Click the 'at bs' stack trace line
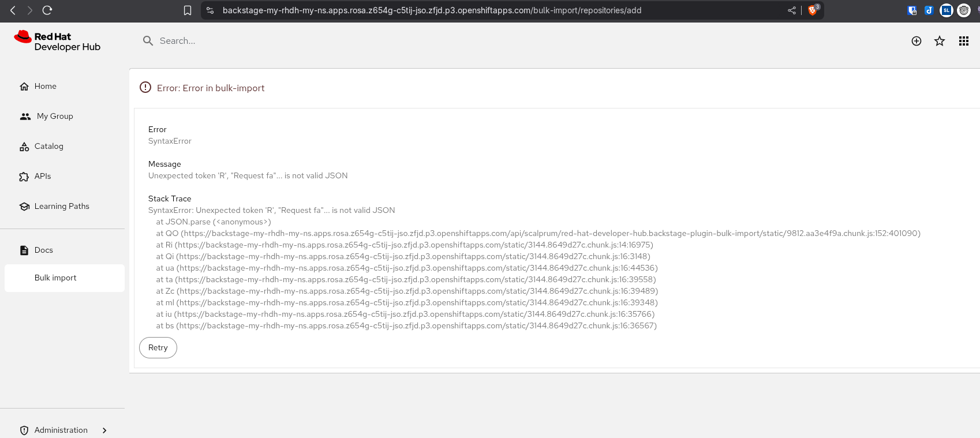The height and width of the screenshot is (438, 980). point(406,325)
